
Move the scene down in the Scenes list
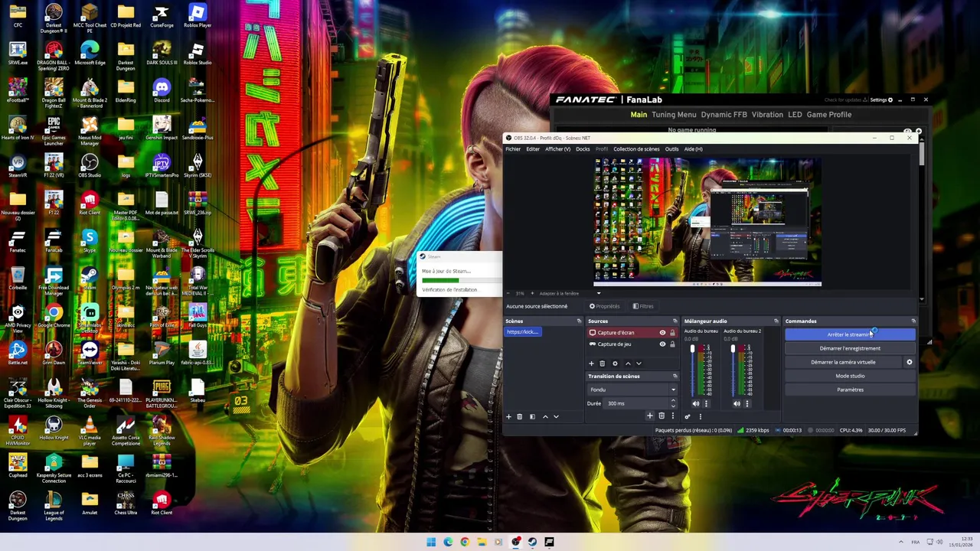tap(556, 416)
